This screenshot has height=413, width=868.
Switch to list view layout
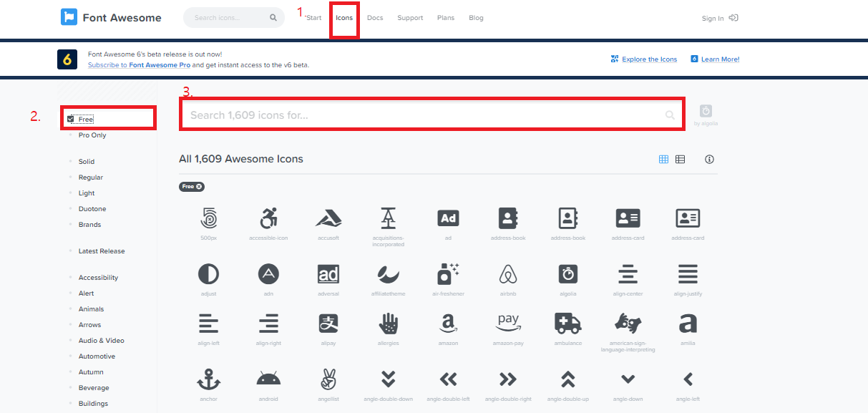[x=681, y=159]
